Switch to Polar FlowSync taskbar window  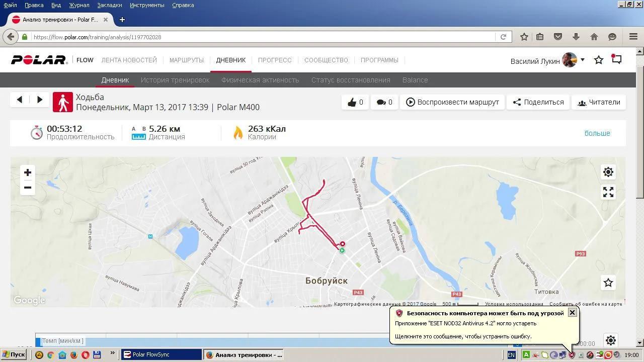point(162,354)
